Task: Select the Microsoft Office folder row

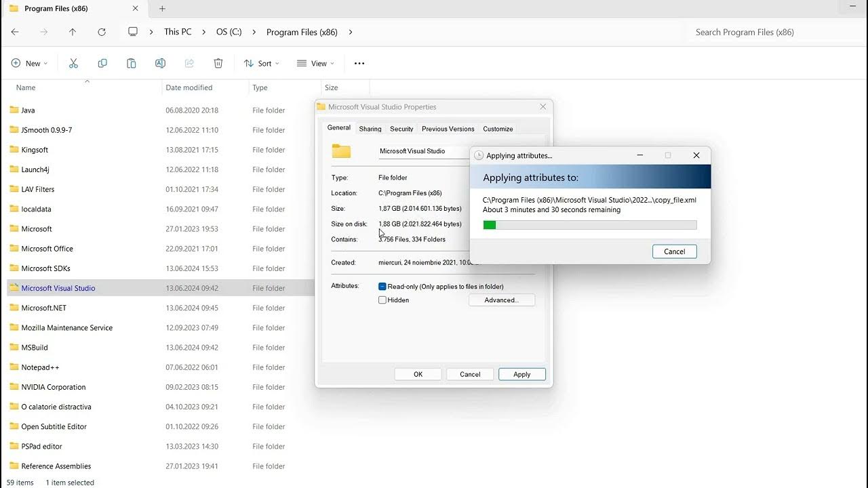Action: (x=161, y=249)
